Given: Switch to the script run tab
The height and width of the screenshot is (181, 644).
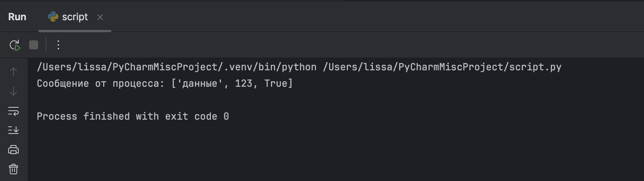Looking at the screenshot, I should [x=75, y=17].
